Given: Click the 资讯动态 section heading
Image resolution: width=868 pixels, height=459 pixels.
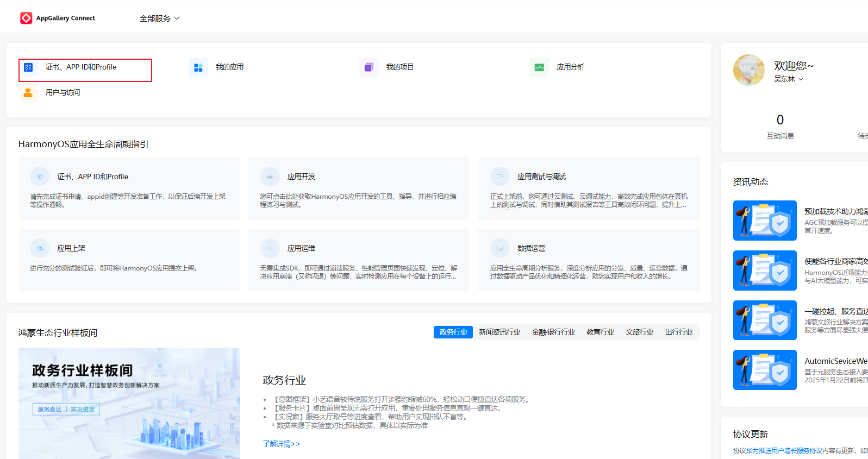Looking at the screenshot, I should pyautogui.click(x=751, y=181).
